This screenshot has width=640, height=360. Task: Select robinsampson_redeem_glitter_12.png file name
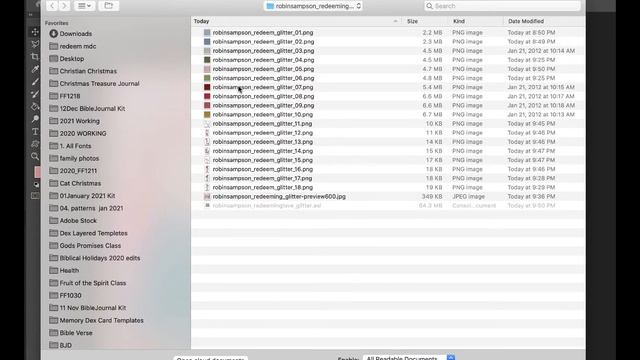(x=262, y=133)
